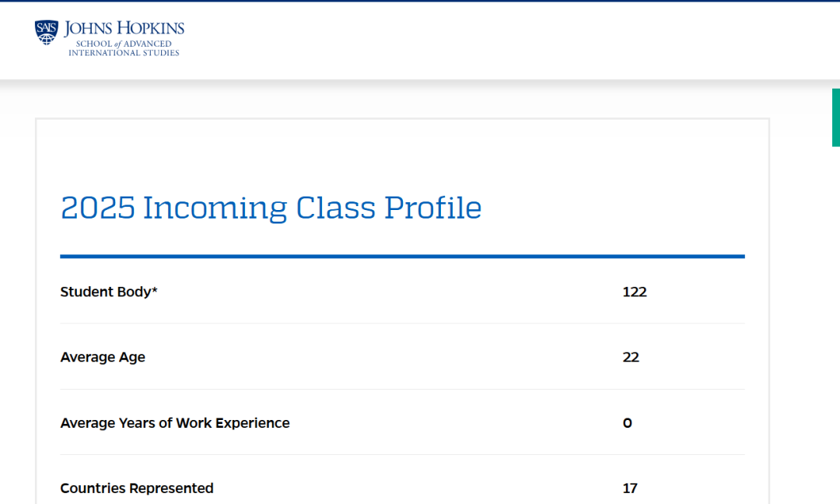
Task: Click the asterisk after Student Body
Action: click(155, 290)
